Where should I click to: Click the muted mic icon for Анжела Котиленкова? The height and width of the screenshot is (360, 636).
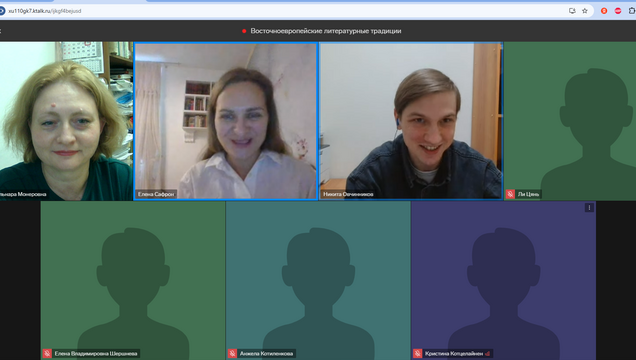(x=232, y=354)
